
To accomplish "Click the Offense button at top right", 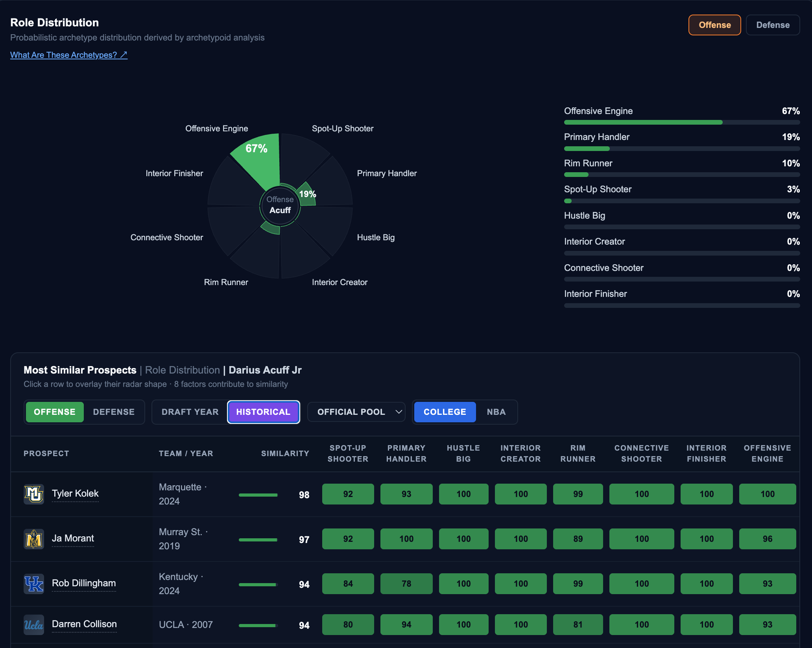I will (714, 25).
